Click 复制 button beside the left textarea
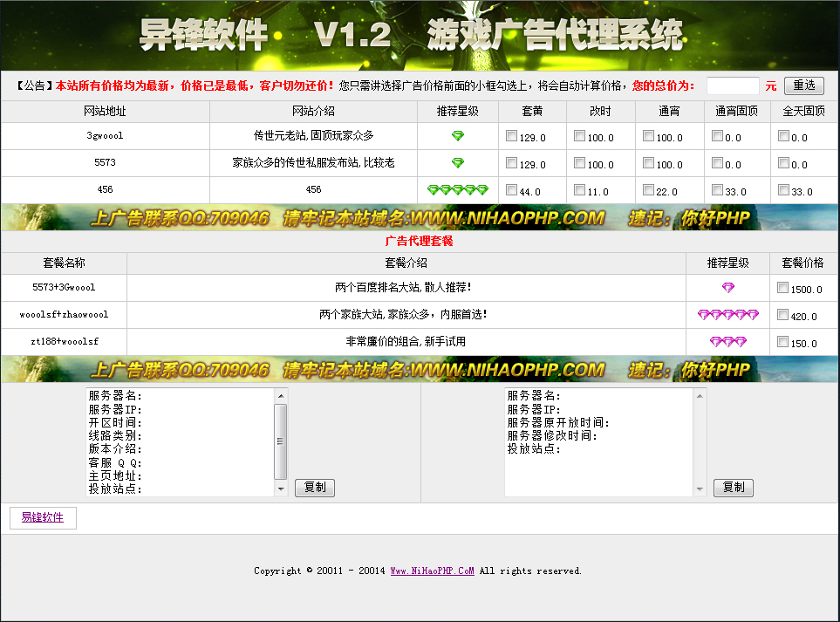The image size is (840, 622). point(314,488)
